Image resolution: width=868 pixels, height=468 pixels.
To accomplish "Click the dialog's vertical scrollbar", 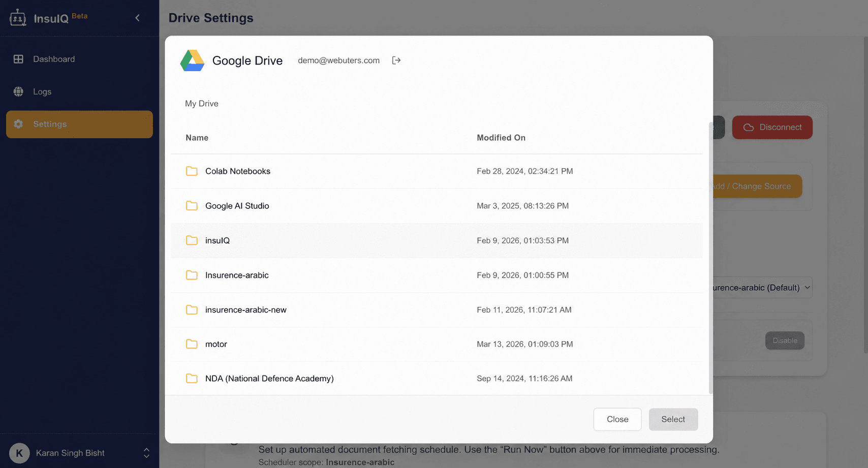I will 710,258.
